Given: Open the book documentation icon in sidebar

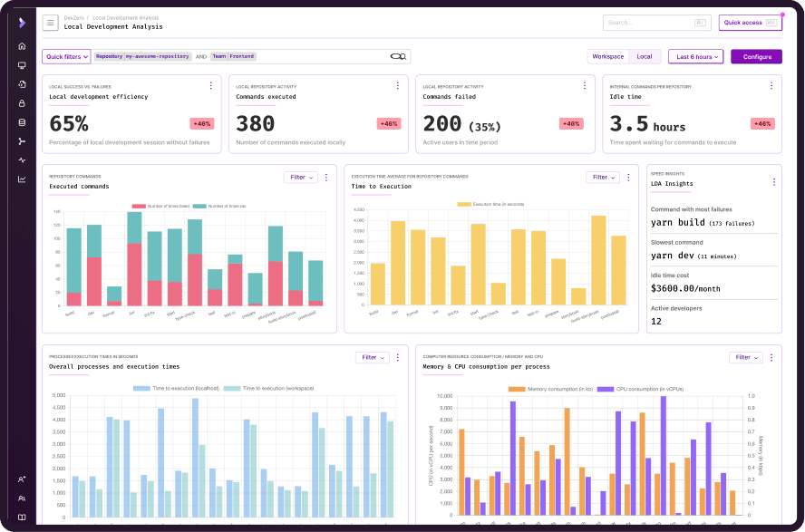Looking at the screenshot, I should (x=22, y=517).
